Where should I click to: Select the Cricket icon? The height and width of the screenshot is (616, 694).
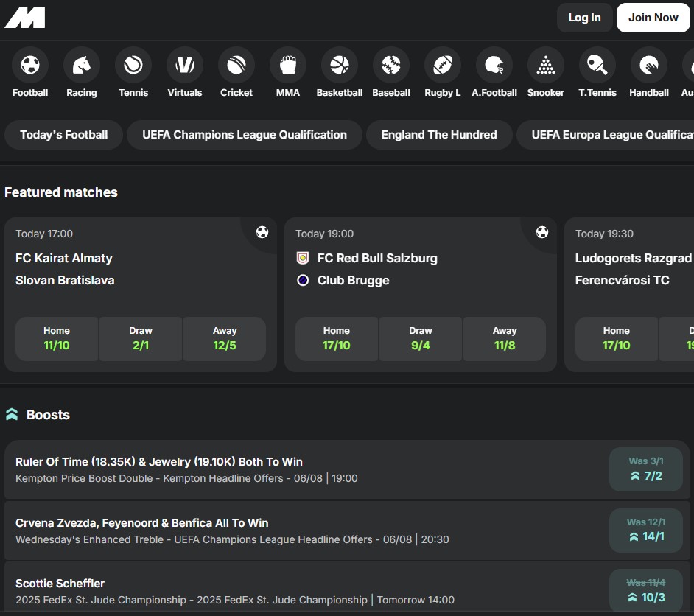click(236, 65)
